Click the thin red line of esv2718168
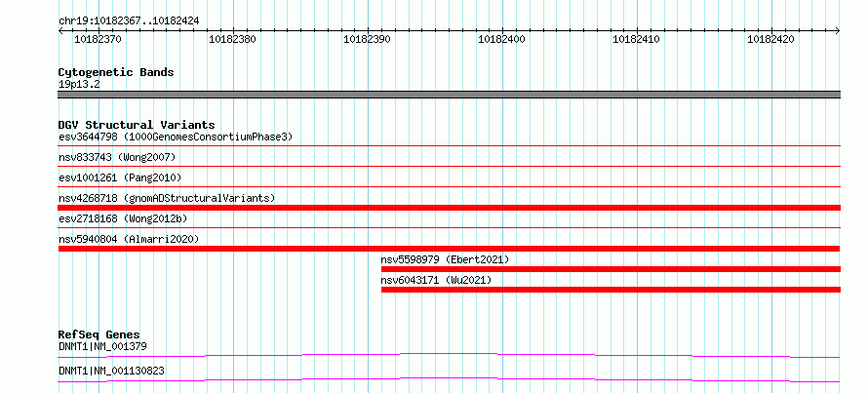 [449, 227]
